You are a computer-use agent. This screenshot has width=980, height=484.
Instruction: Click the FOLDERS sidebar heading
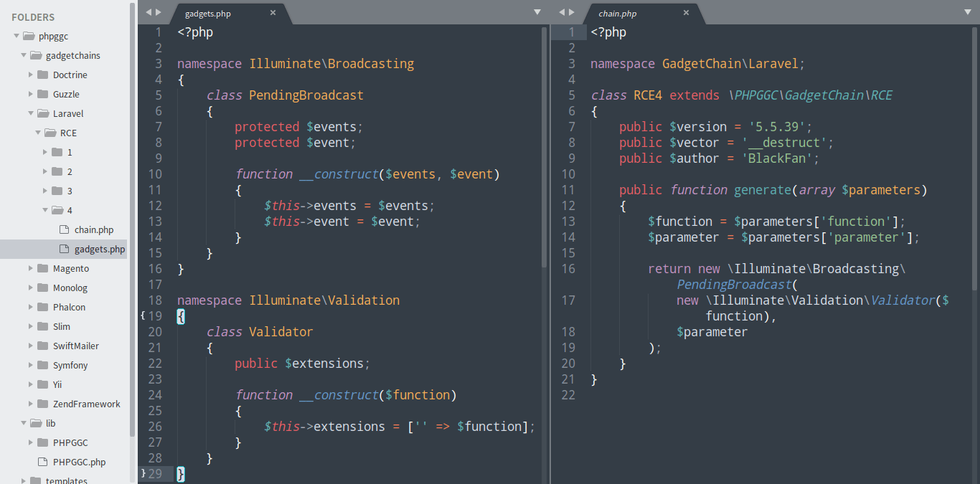(x=33, y=17)
